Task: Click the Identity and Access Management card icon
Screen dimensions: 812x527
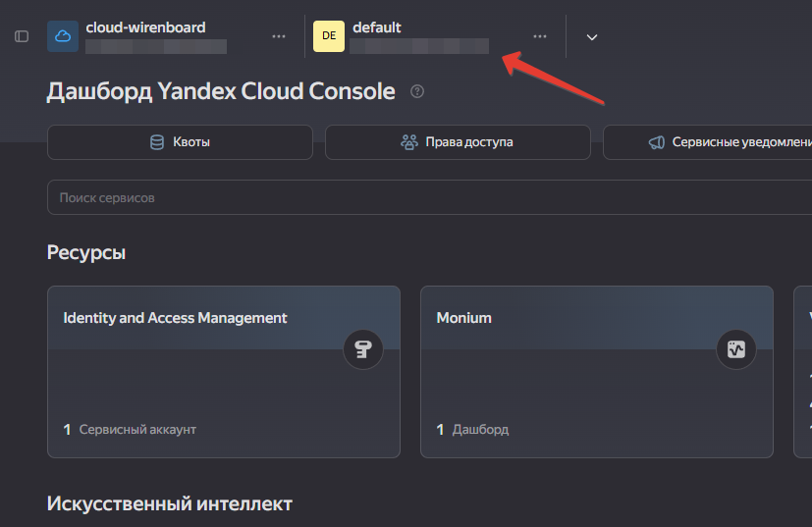Action: [362, 348]
